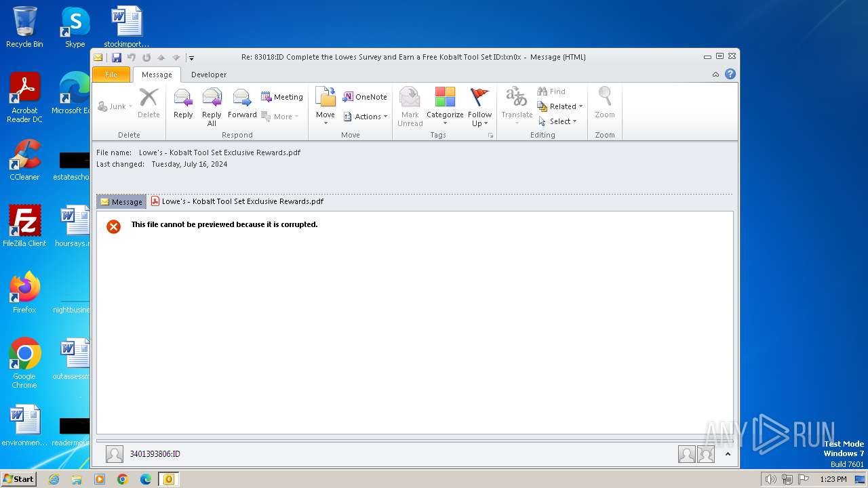This screenshot has width=868, height=488.
Task: Click the Redo arrow in the quick access toolbar
Action: point(146,58)
